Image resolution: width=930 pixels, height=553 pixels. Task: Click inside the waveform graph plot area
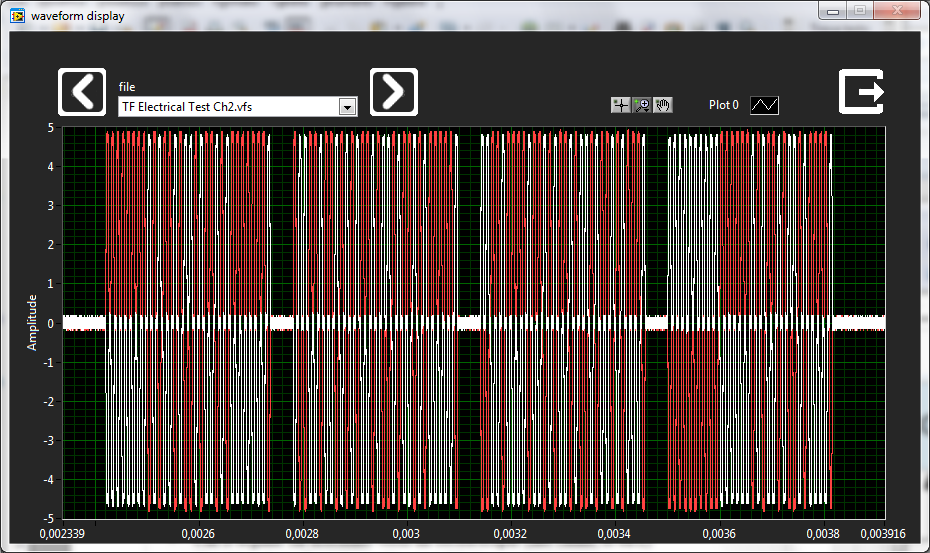(x=474, y=323)
